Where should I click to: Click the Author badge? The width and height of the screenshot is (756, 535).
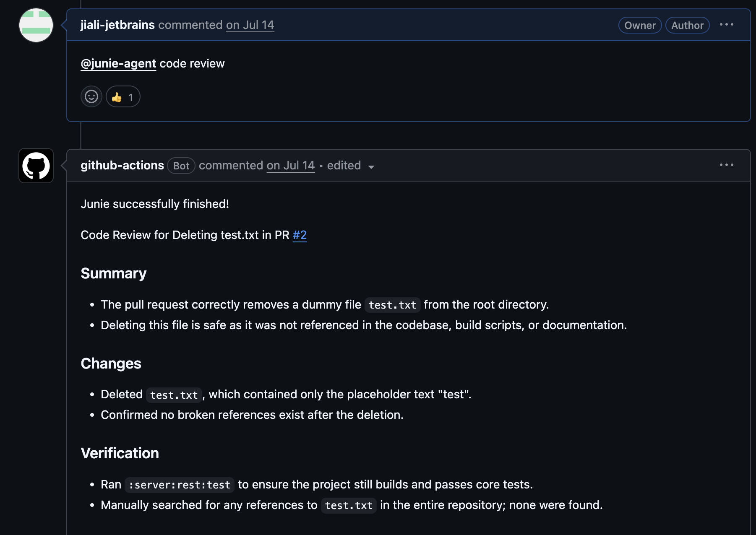(687, 25)
